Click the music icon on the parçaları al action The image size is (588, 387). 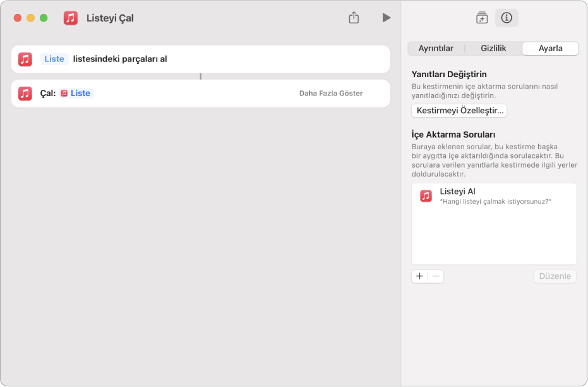[25, 59]
